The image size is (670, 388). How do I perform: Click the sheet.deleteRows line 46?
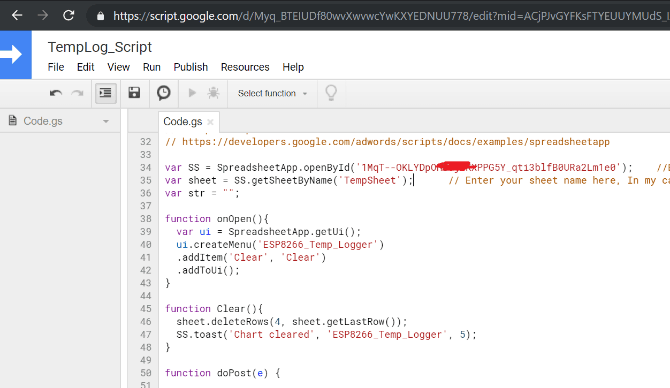click(292, 321)
